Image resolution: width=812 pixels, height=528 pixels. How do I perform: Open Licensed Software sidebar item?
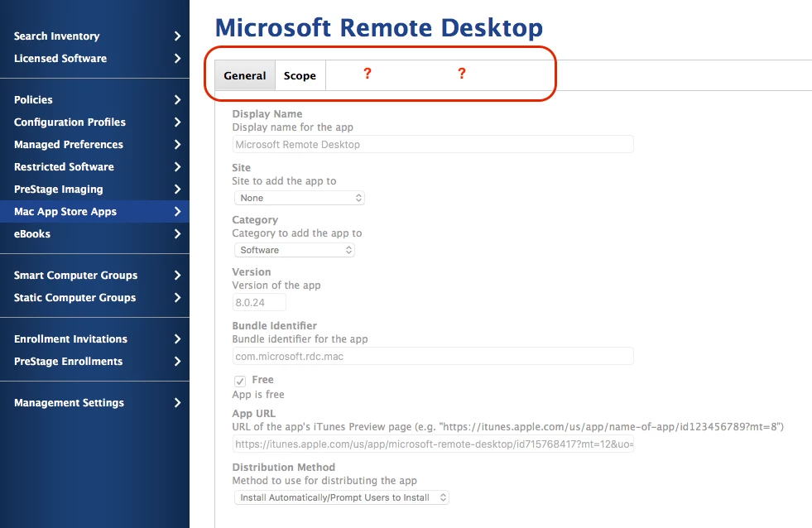(94, 59)
